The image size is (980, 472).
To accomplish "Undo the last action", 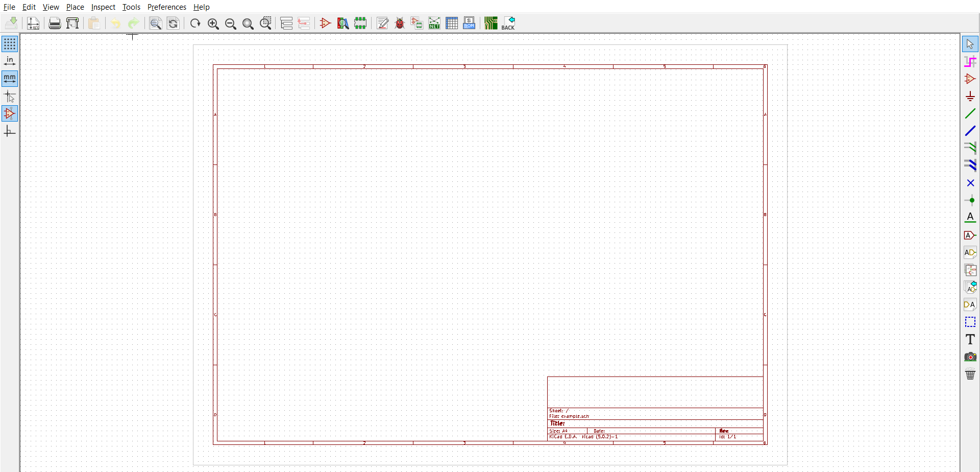I will coord(116,23).
